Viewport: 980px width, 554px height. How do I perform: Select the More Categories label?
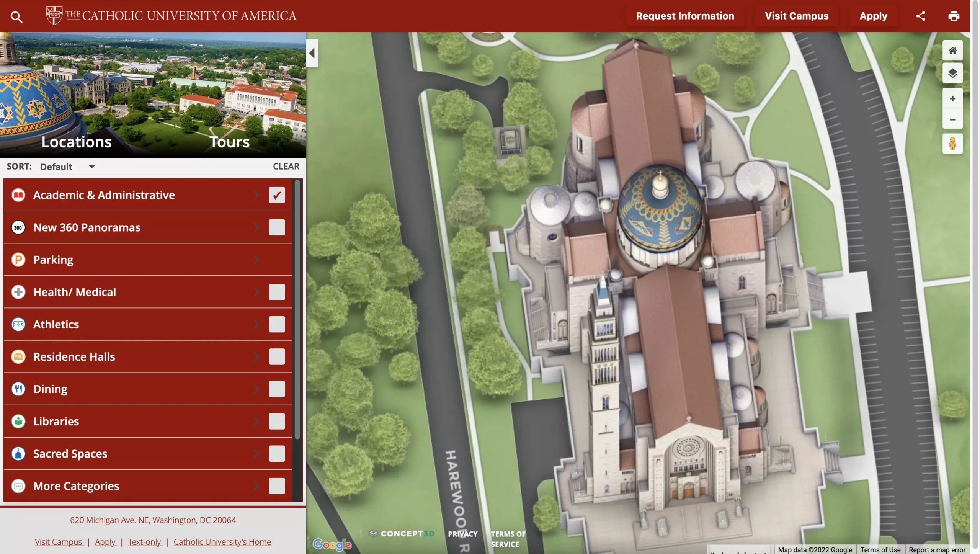point(76,486)
